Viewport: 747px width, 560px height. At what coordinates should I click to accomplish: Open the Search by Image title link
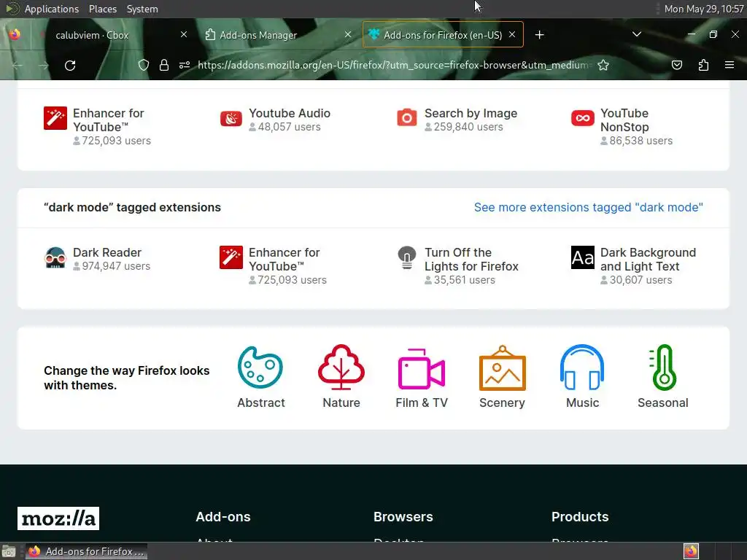tap(471, 113)
